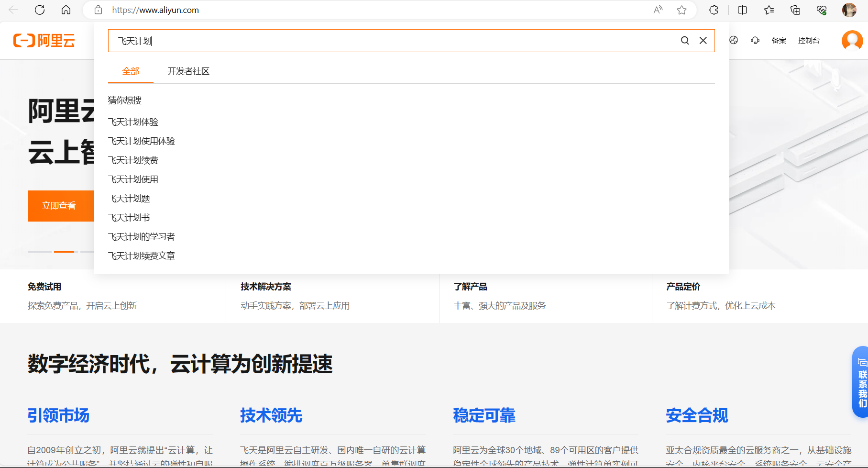
Task: Select suggestion 飞天计划题
Action: [x=129, y=199]
